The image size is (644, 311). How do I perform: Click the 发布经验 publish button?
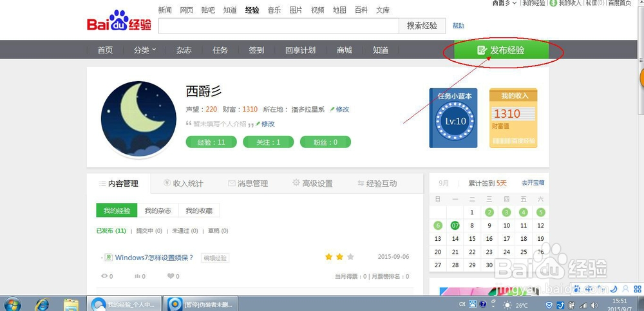(x=501, y=50)
